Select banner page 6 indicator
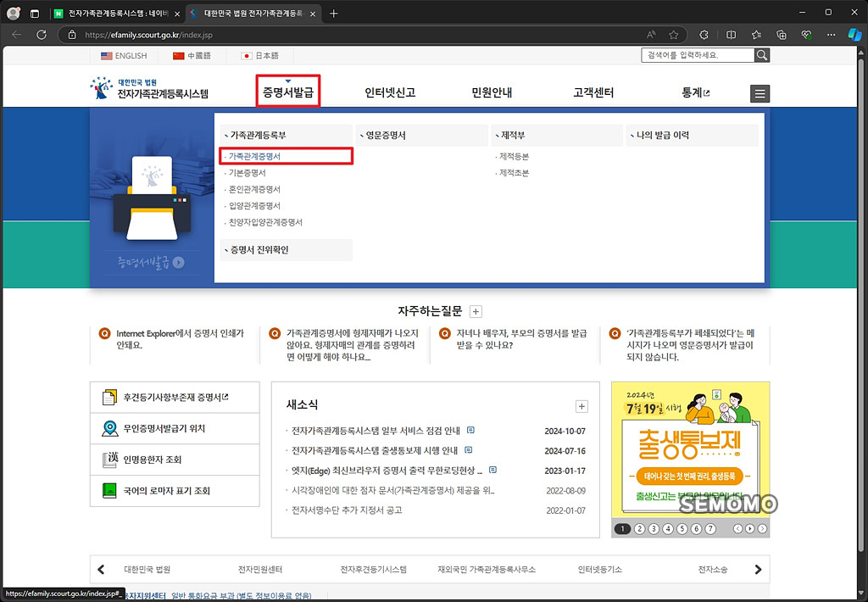Screen dimensions: 868x602 697,529
